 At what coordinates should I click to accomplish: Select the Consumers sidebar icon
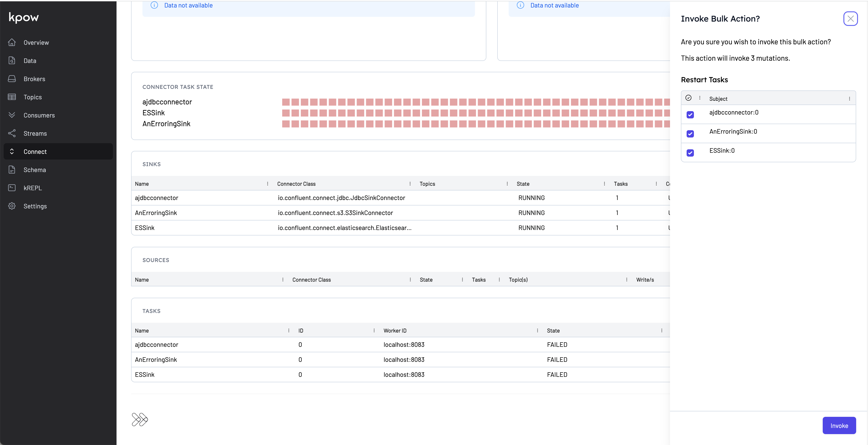tap(12, 115)
